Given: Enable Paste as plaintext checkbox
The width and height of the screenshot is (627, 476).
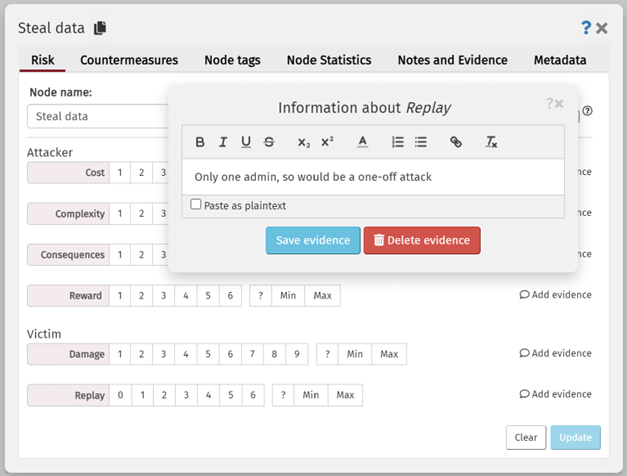Looking at the screenshot, I should click(196, 205).
